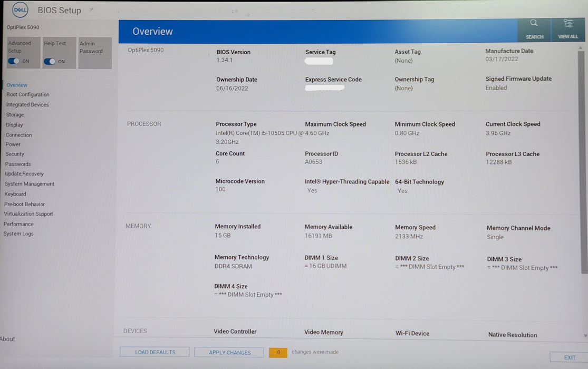This screenshot has width=588, height=369.
Task: Click the Video Controller label
Action: coord(235,332)
